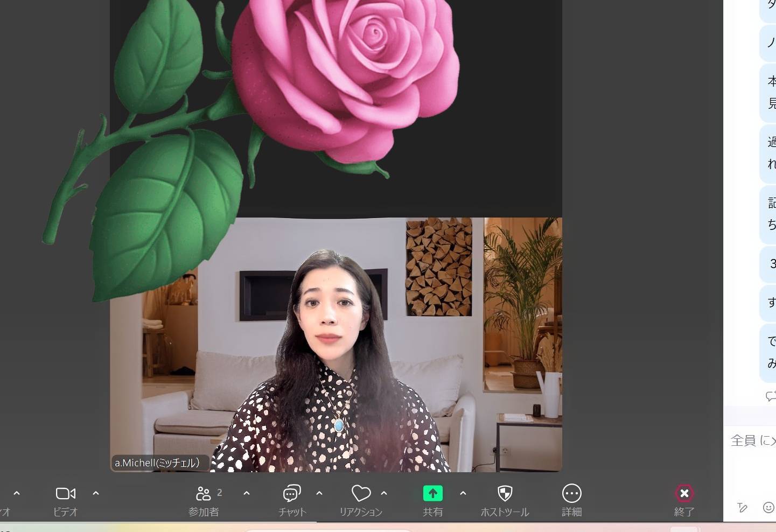The width and height of the screenshot is (776, 532).
Task: Click the 終了 end meeting button
Action: [x=684, y=493]
